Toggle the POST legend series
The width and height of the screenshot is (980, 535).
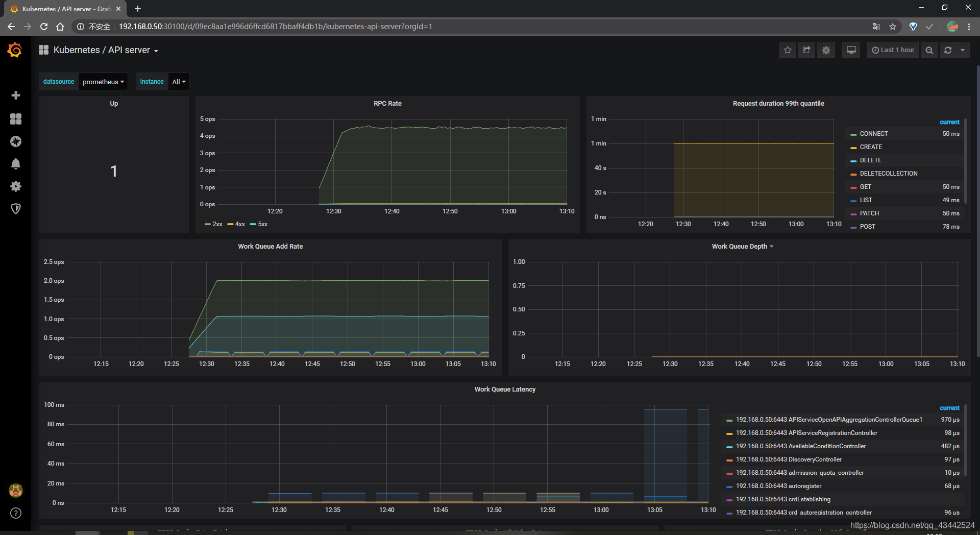point(867,227)
